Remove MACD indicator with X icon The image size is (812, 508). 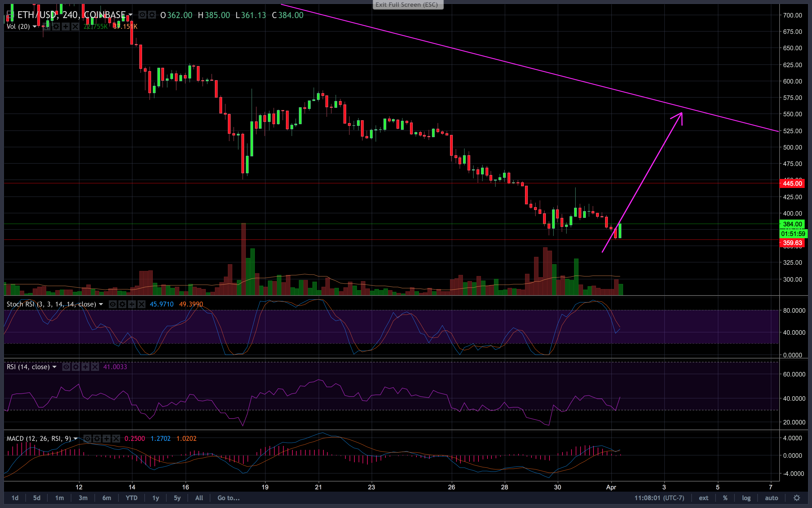(x=116, y=439)
